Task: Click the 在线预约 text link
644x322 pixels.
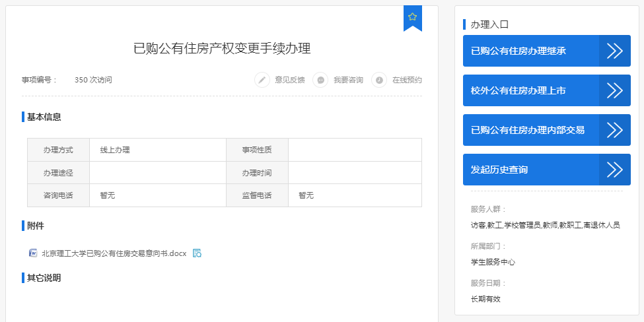Action: tap(407, 80)
